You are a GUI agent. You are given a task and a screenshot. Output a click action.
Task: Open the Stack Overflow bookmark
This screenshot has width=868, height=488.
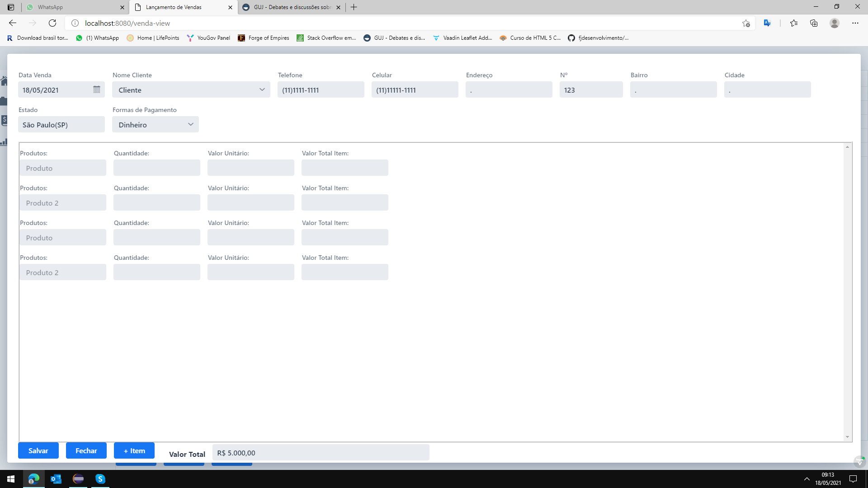(326, 38)
